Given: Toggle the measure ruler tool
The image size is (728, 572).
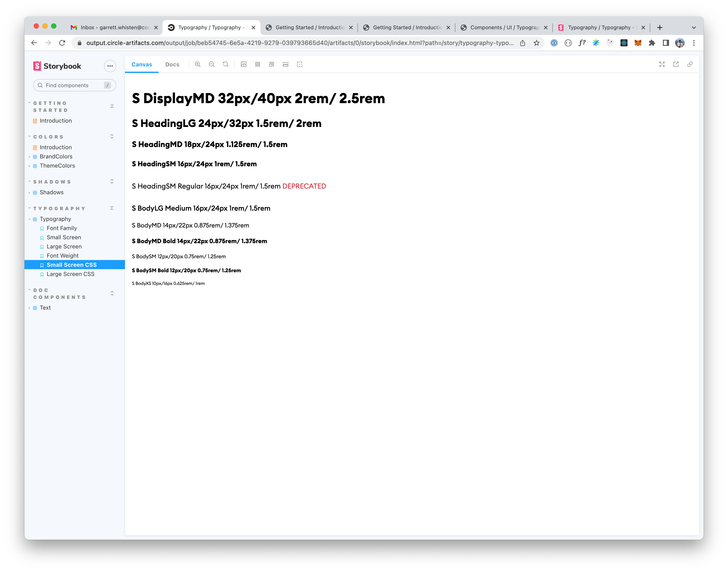Looking at the screenshot, I should coord(285,64).
